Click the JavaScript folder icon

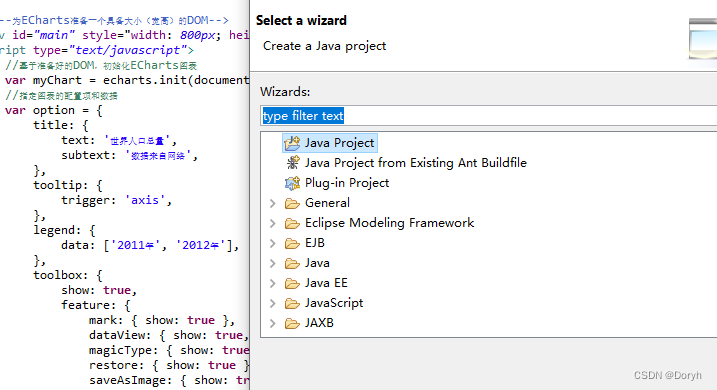tap(292, 303)
